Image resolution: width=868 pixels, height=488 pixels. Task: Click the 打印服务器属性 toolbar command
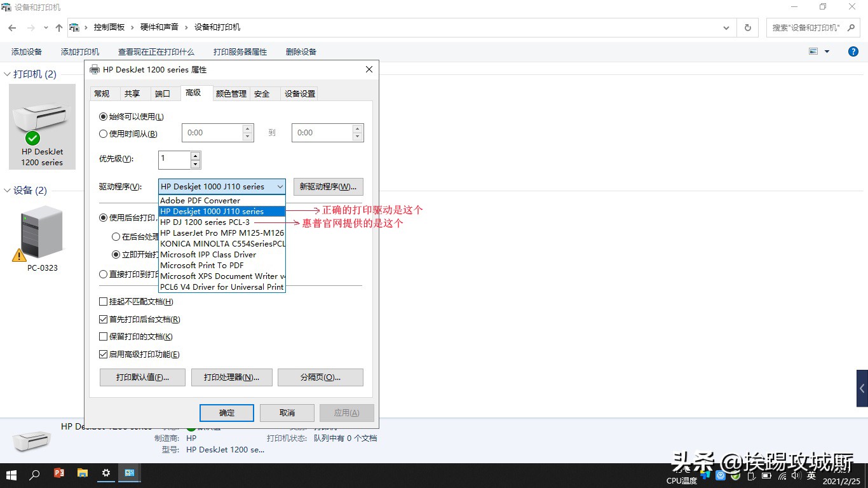[240, 51]
